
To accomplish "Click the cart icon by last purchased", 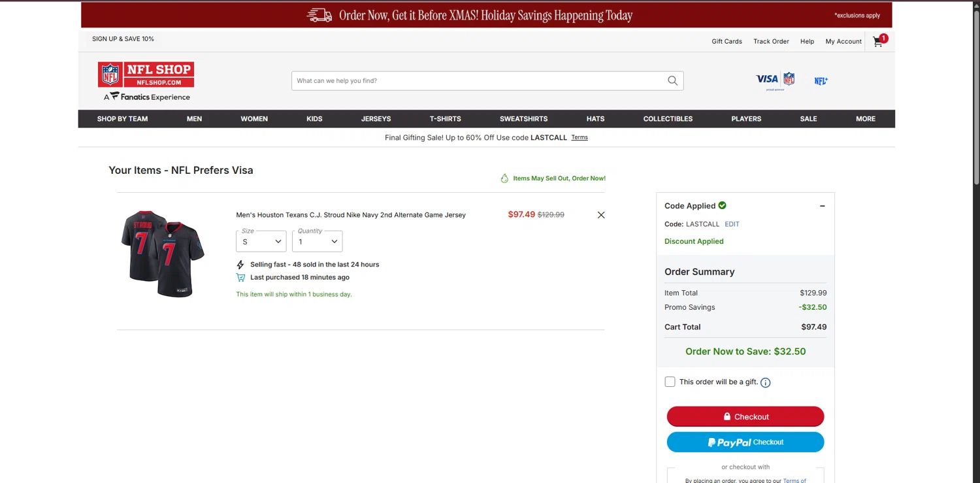I will click(x=240, y=278).
